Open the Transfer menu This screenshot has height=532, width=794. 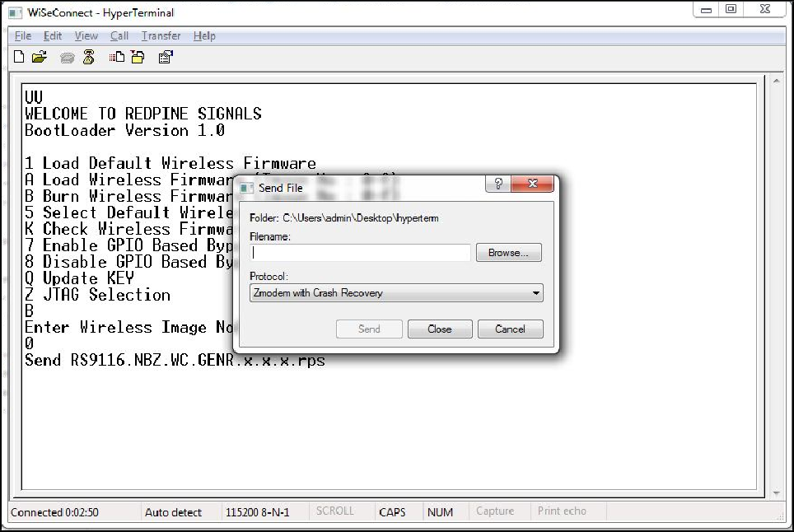[x=161, y=35]
